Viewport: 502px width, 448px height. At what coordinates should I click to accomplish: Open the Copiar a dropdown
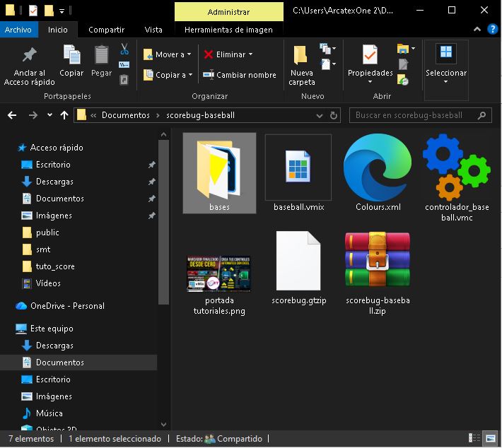click(168, 75)
